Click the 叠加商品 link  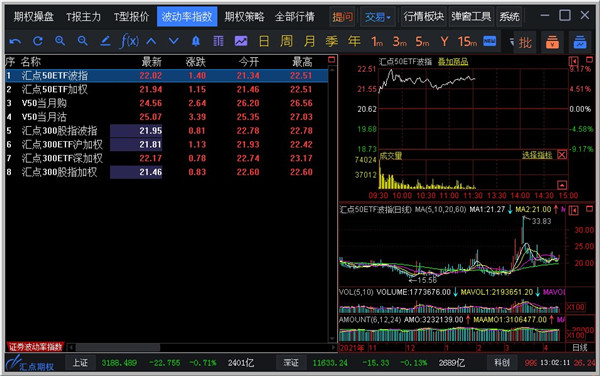point(453,62)
